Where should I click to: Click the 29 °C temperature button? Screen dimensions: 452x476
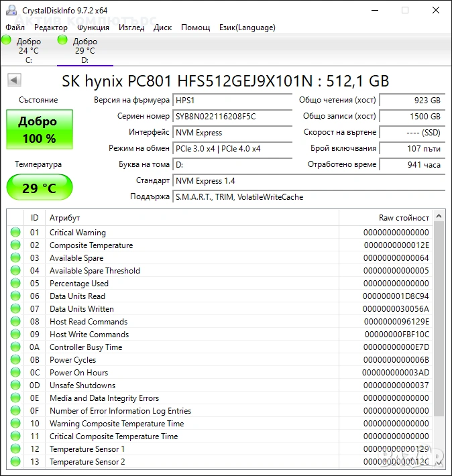pyautogui.click(x=39, y=188)
